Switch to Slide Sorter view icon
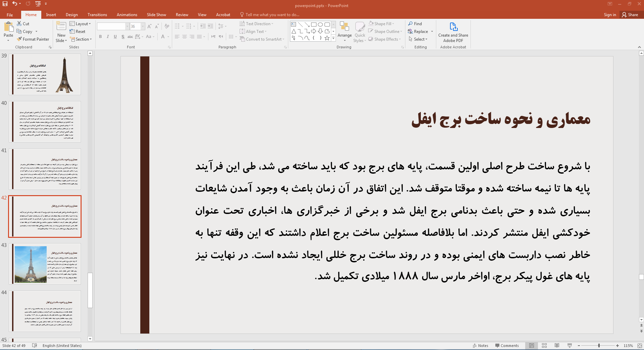 (544, 345)
